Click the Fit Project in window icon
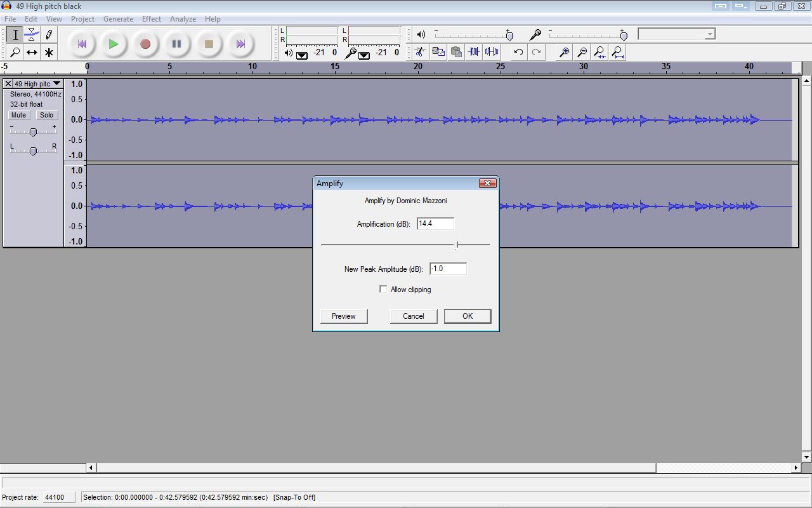 coord(617,52)
